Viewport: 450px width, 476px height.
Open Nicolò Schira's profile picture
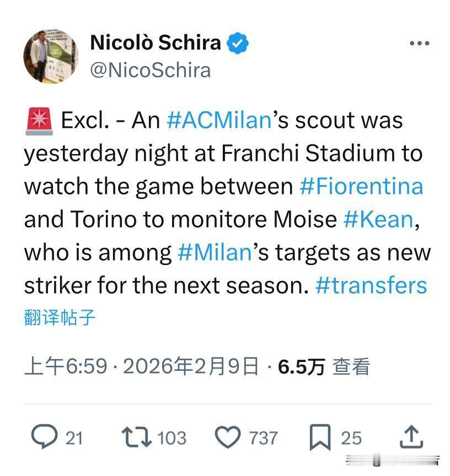coord(51,57)
